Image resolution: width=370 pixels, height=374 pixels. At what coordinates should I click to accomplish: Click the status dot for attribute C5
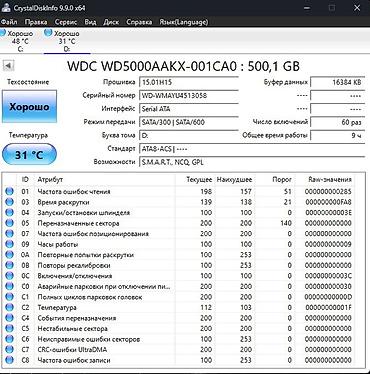tap(9, 328)
